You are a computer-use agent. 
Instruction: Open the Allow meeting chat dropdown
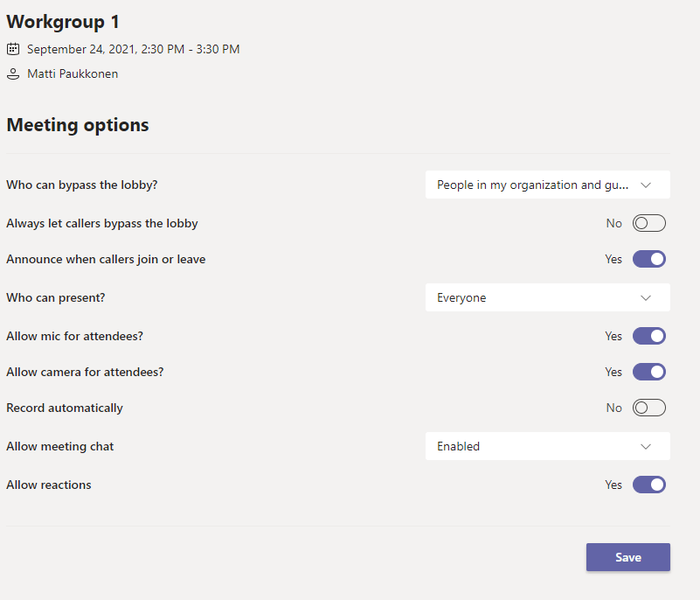pos(547,446)
